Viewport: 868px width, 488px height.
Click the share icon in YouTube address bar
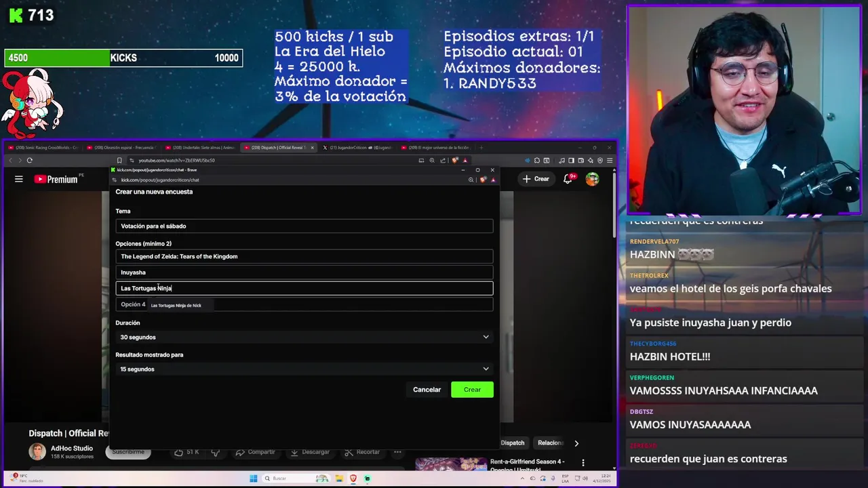pyautogui.click(x=443, y=161)
